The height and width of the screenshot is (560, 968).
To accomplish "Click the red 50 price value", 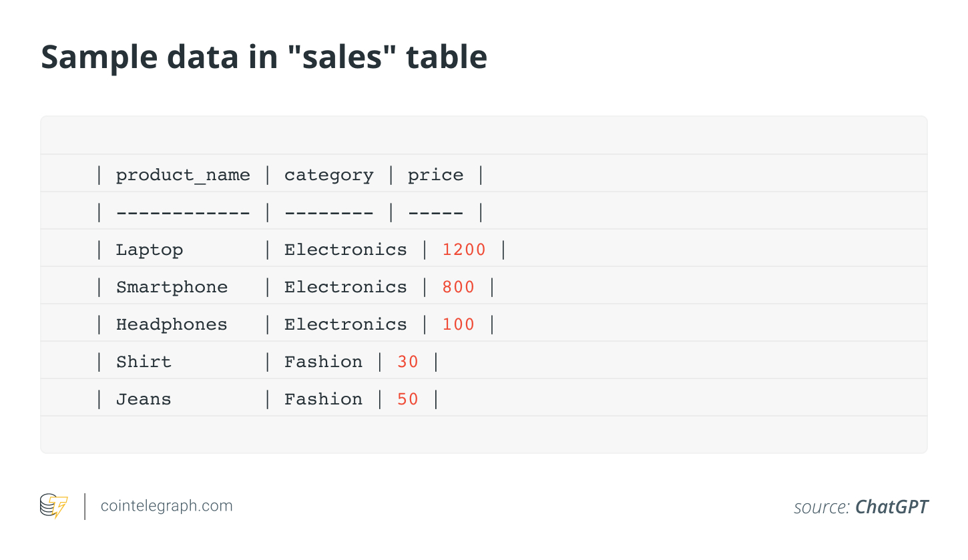I will point(408,399).
